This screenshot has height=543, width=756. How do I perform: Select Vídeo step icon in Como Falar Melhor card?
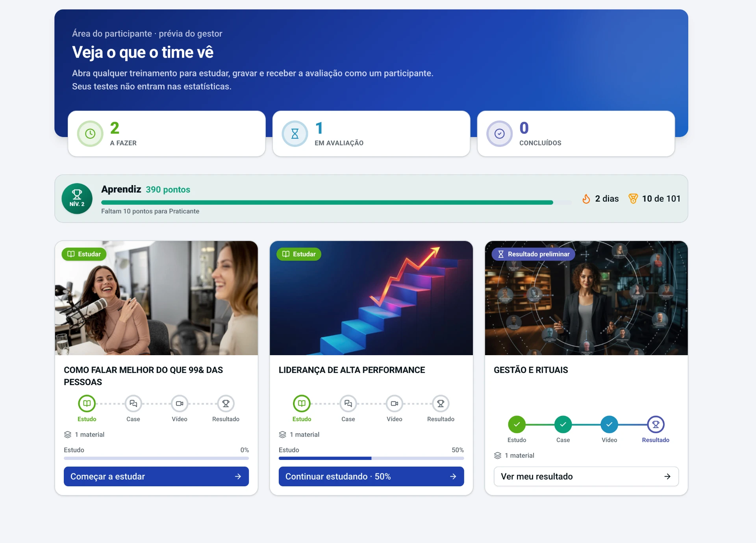click(x=180, y=404)
